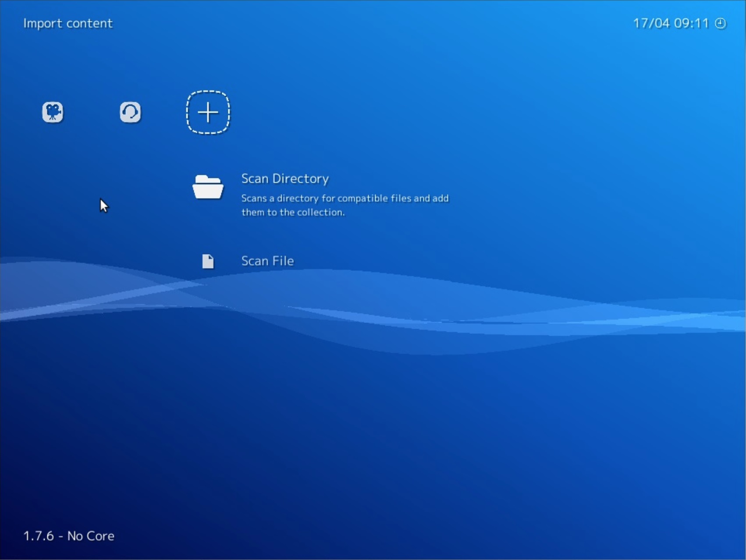The height and width of the screenshot is (560, 746).
Task: Click the 'Import content' header title
Action: pos(68,23)
